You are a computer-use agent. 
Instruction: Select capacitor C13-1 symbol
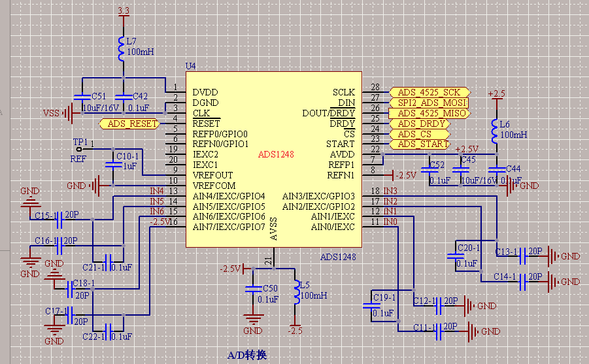click(x=522, y=257)
